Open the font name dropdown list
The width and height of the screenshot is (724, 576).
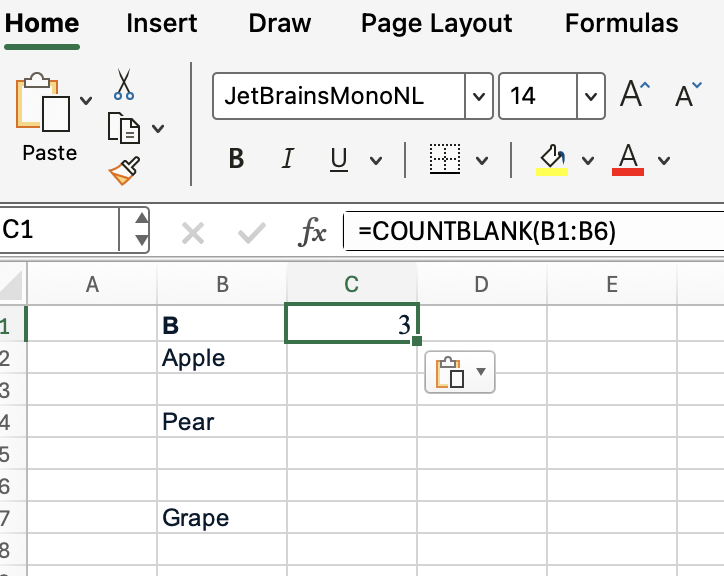[x=479, y=96]
